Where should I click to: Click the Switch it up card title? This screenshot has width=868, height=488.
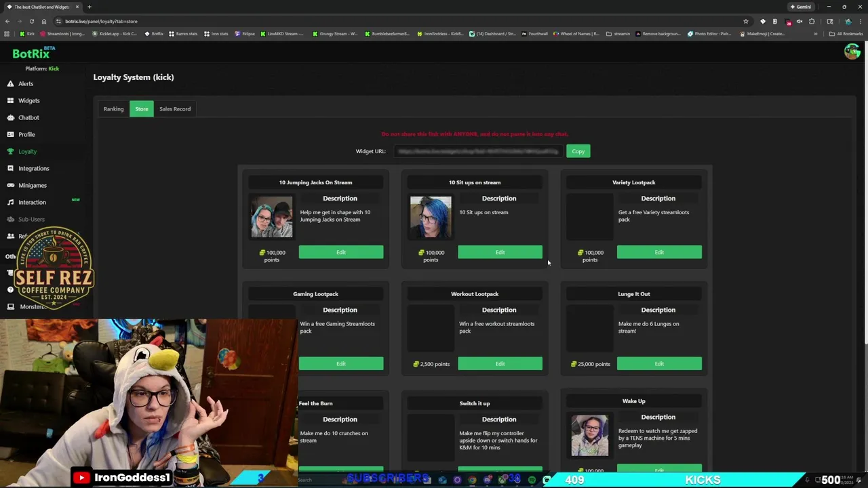(475, 403)
